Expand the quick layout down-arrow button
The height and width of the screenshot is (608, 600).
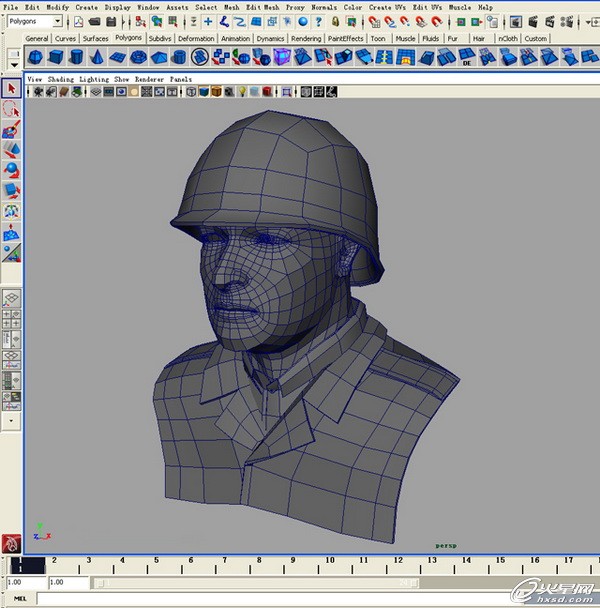(11, 420)
